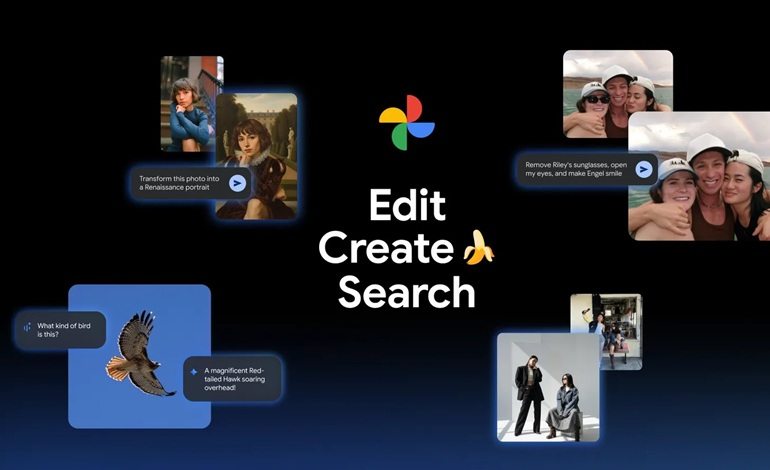The height and width of the screenshot is (470, 770).
Task: Select the "Create" heading text
Action: coord(386,247)
